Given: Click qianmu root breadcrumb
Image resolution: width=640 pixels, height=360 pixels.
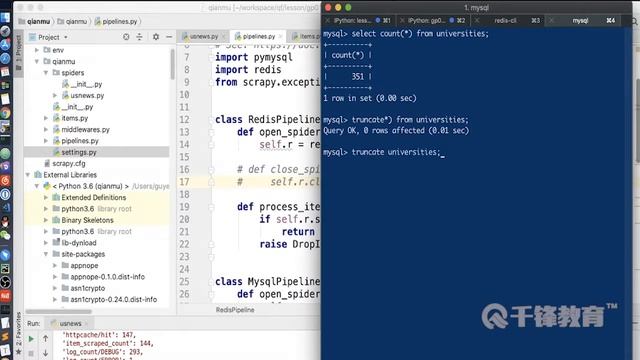Looking at the screenshot, I should click(34, 21).
